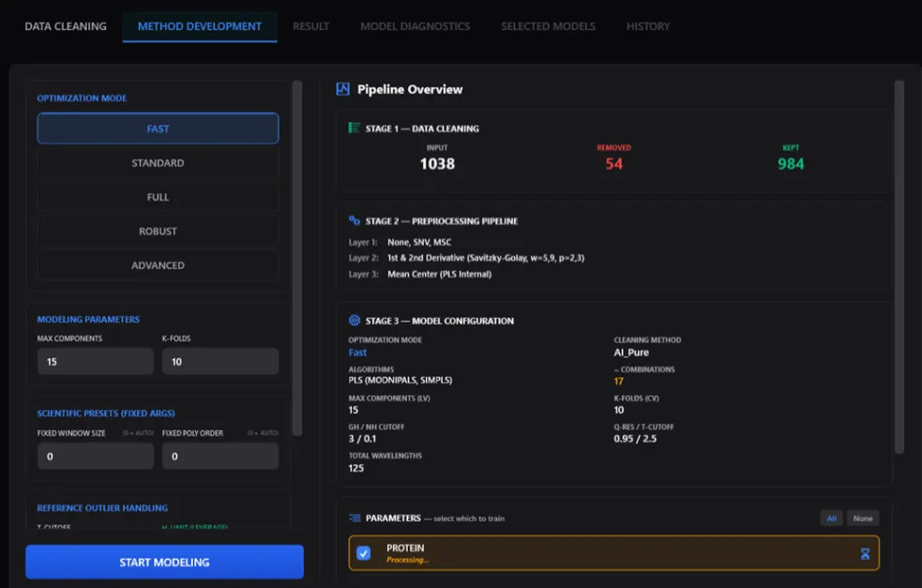
Task: Open the MODEL DIAGNOSTICS tab
Action: point(416,26)
